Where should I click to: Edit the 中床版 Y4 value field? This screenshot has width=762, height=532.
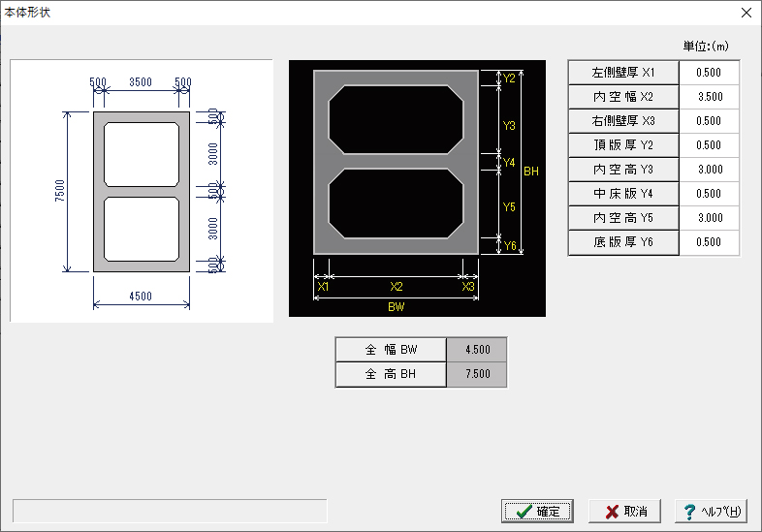(x=709, y=194)
